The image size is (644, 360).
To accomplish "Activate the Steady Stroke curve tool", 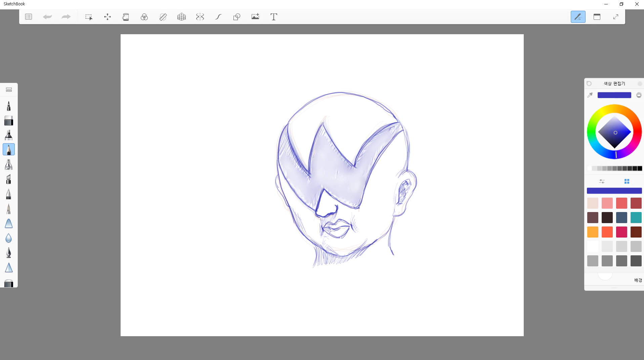I will (218, 17).
